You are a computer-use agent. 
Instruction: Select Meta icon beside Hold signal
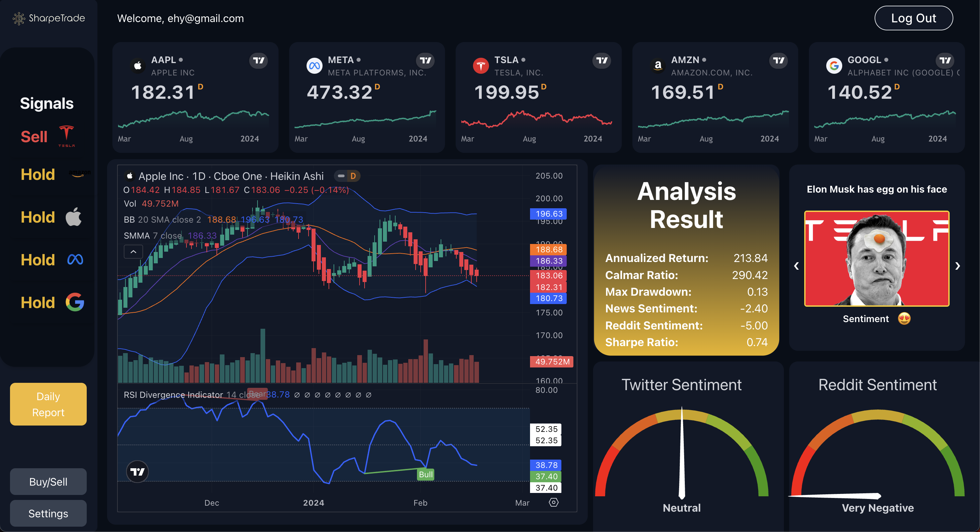coord(75,260)
